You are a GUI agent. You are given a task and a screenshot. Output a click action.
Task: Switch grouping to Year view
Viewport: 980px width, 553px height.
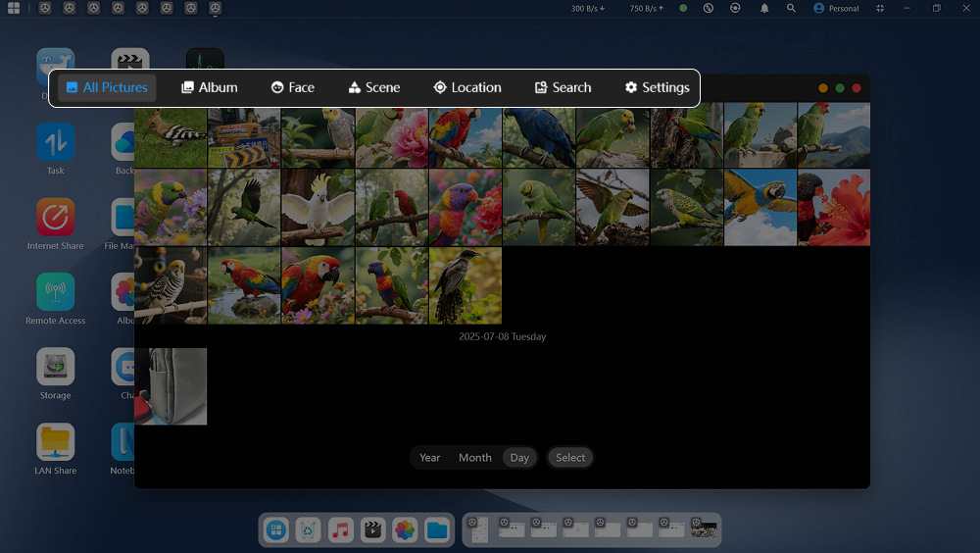pos(429,458)
